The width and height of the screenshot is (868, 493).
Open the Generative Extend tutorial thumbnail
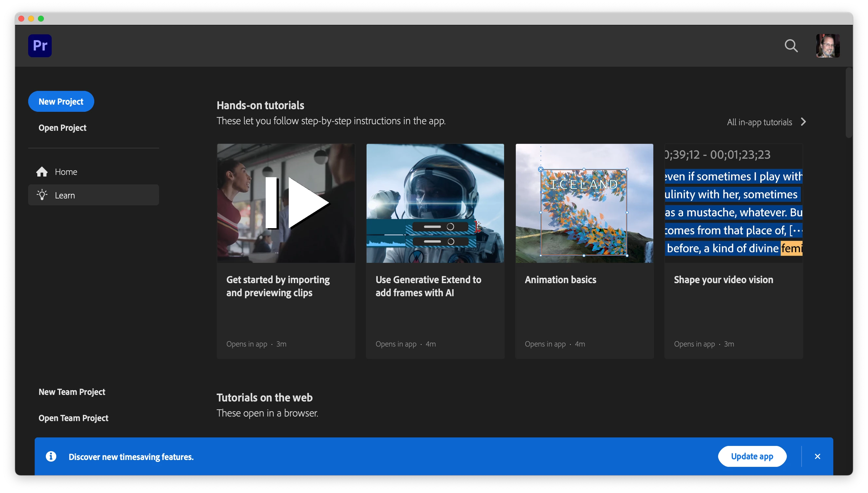point(435,203)
